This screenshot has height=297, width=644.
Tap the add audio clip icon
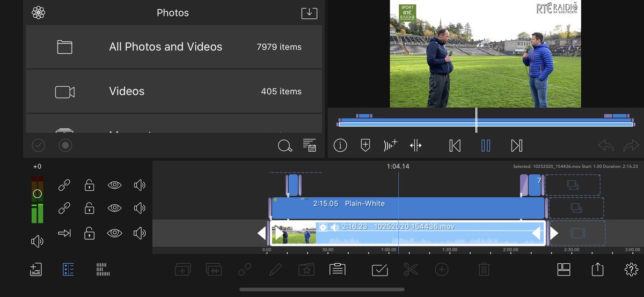[x=214, y=270]
